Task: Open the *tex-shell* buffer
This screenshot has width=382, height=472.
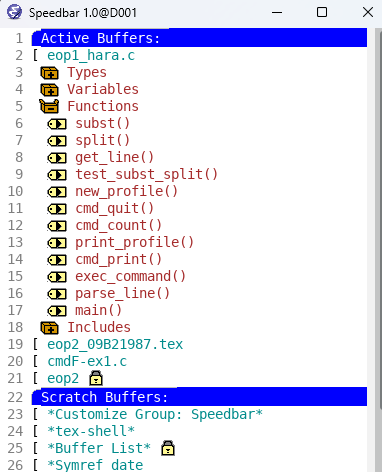Action: coord(91,431)
